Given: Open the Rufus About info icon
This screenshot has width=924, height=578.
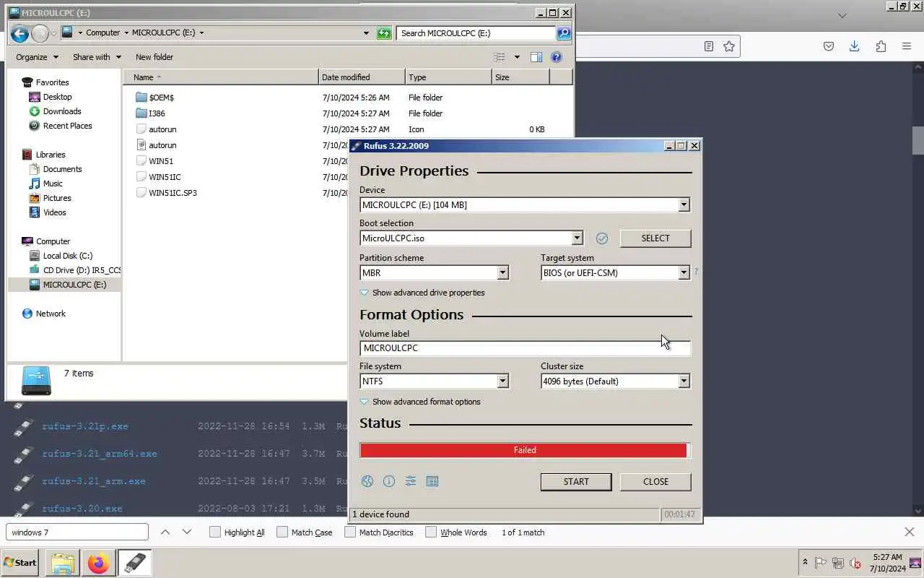Looking at the screenshot, I should click(389, 481).
